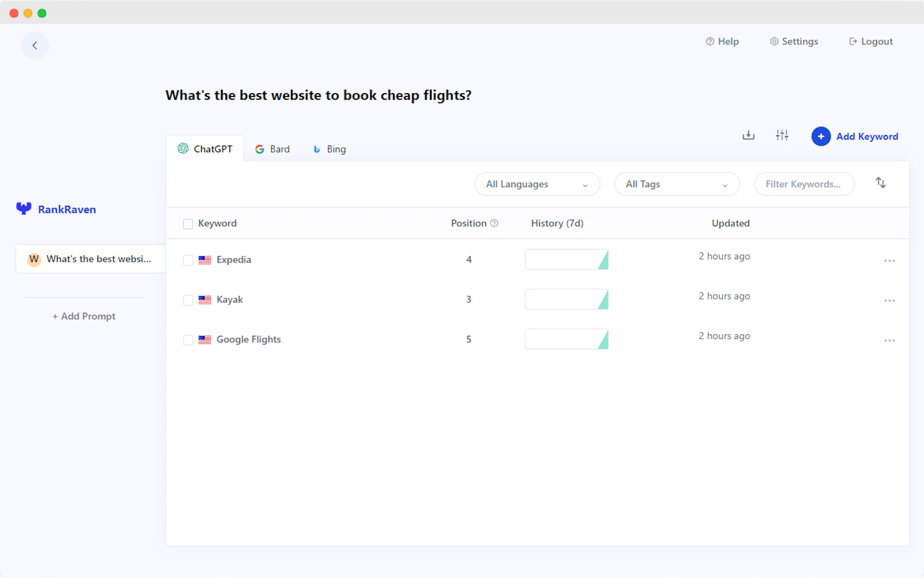Switch to the Bard tab

(272, 149)
